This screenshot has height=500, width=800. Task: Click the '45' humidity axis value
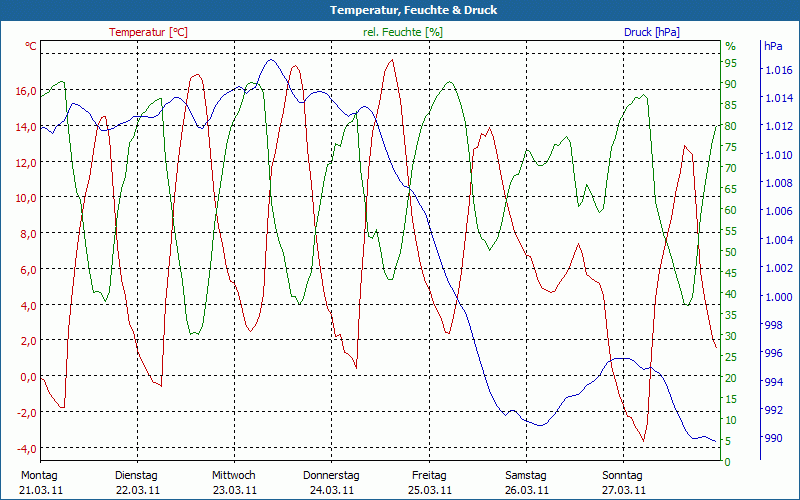tap(731, 273)
